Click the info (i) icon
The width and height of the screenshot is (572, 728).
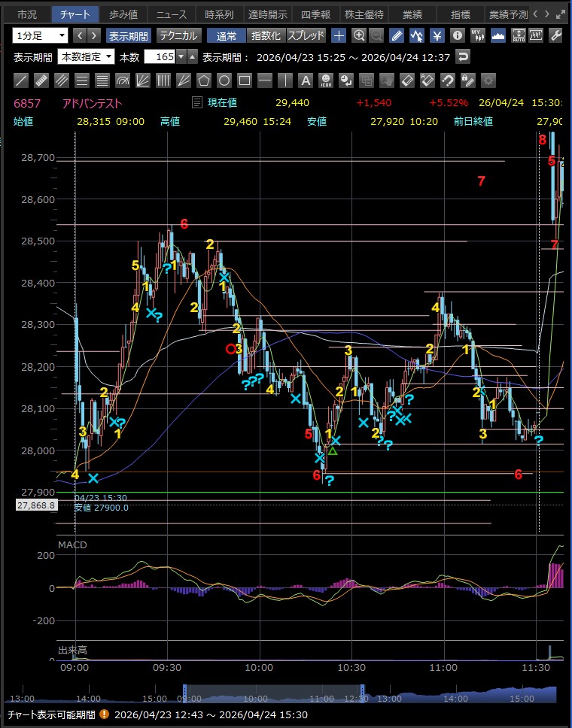tap(457, 35)
